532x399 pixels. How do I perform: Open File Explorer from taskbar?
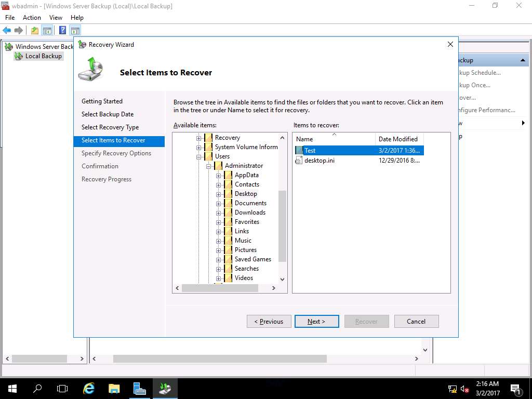point(114,389)
